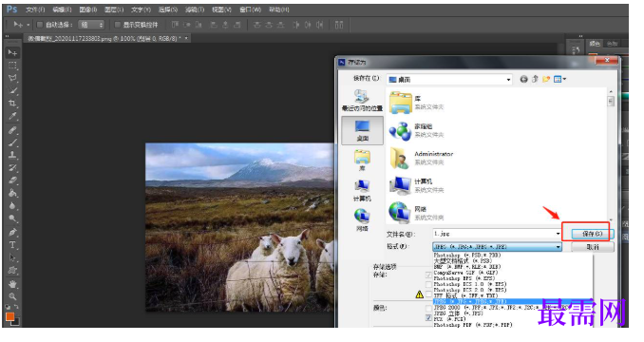Select the Eyedropper tool
The image size is (644, 342).
12,116
